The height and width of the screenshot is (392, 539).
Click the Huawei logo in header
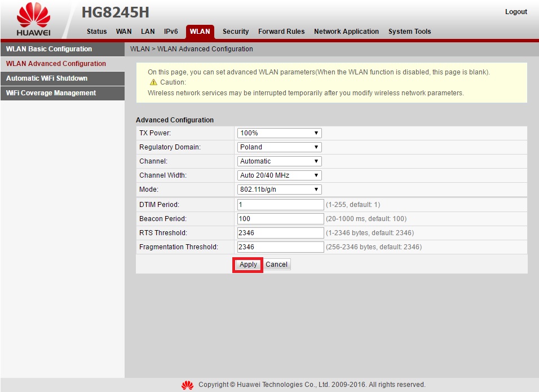[x=33, y=19]
